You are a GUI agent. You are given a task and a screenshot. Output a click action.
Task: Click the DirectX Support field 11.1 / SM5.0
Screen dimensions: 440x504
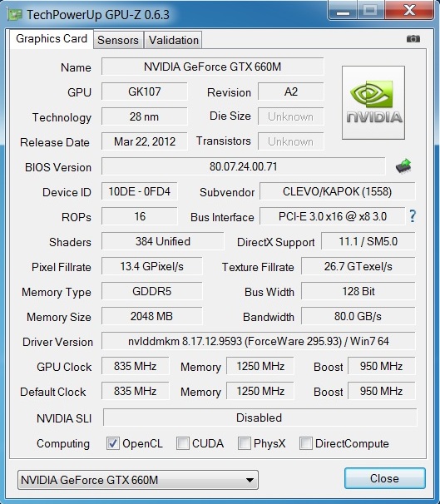(x=368, y=241)
